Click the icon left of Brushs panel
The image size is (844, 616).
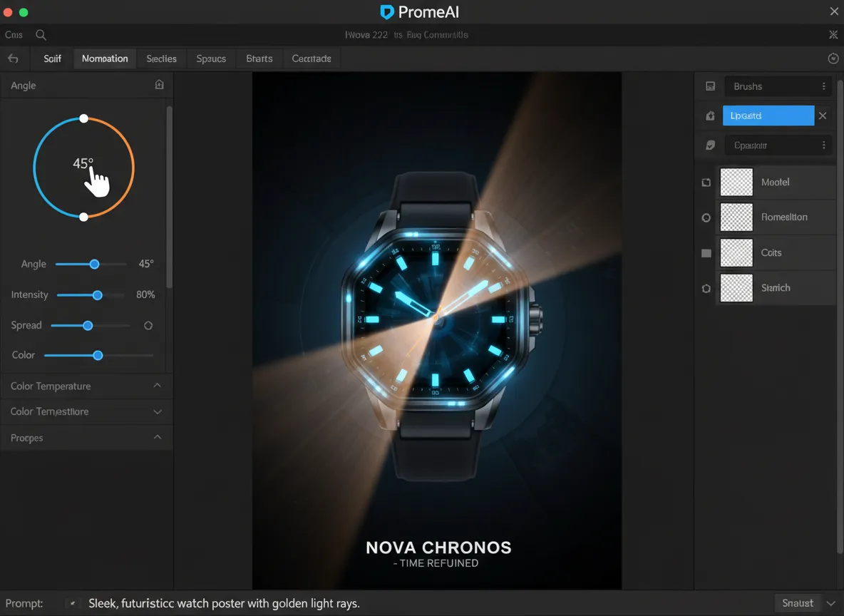tap(710, 86)
